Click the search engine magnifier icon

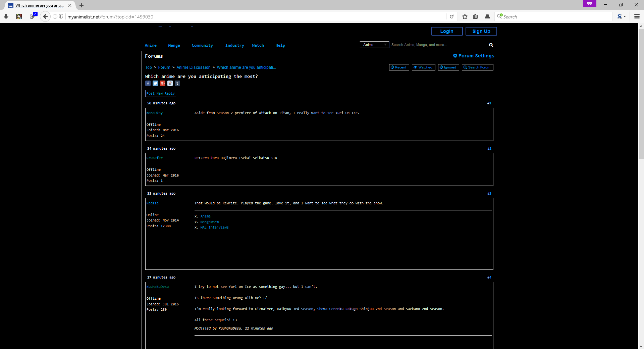[x=500, y=16]
